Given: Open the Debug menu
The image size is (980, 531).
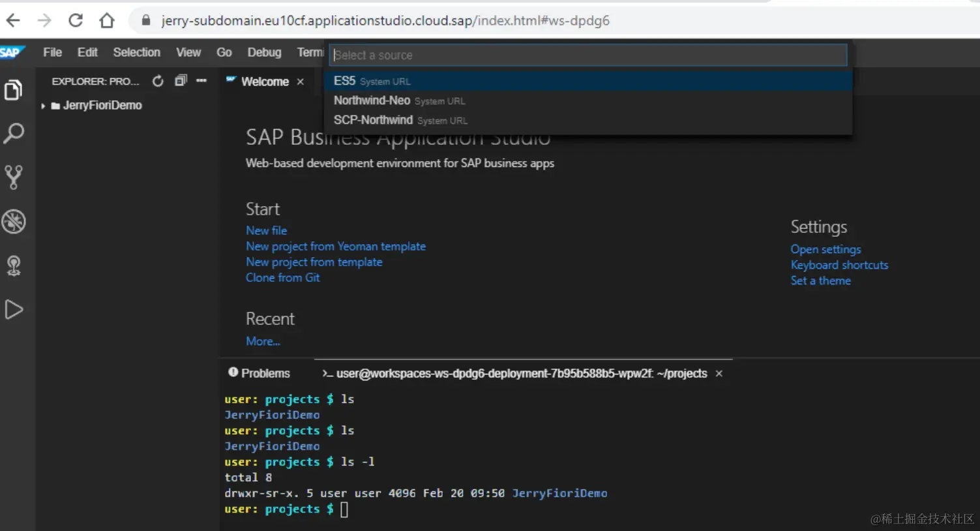Looking at the screenshot, I should pos(264,52).
